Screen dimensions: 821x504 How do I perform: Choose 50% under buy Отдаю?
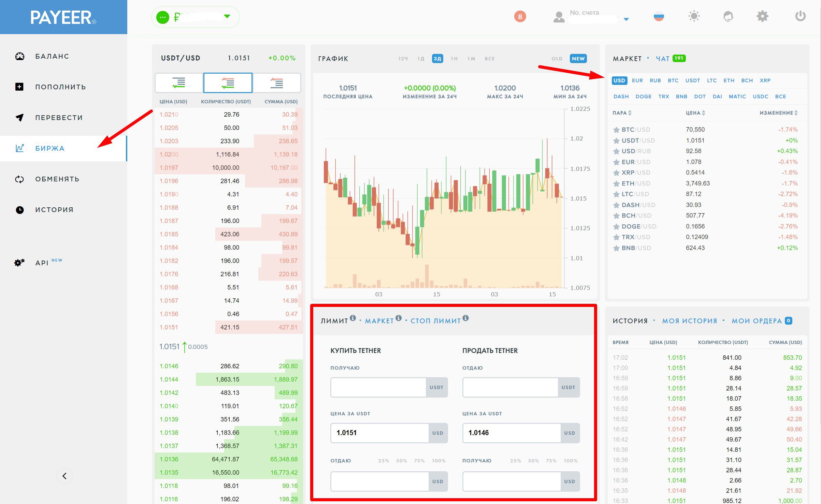[401, 461]
